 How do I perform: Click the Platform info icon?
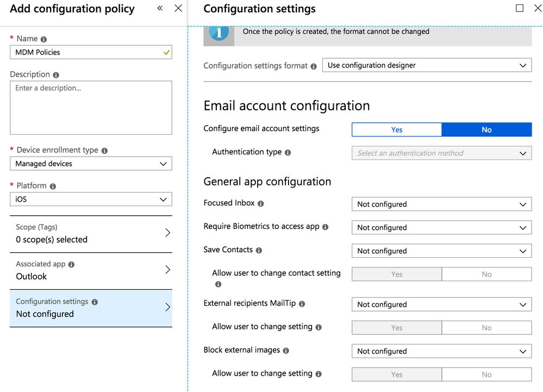point(53,186)
